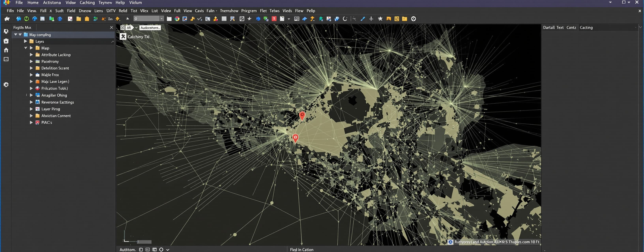Open settings gear in the left sidebar
This screenshot has width=644, height=252.
(6, 85)
